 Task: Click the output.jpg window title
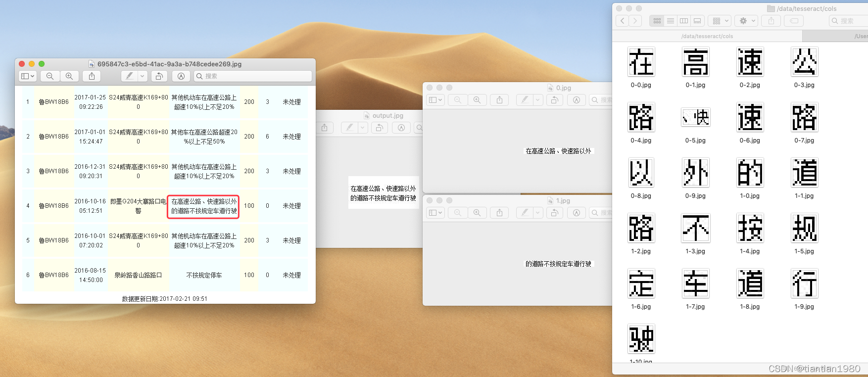pyautogui.click(x=388, y=115)
